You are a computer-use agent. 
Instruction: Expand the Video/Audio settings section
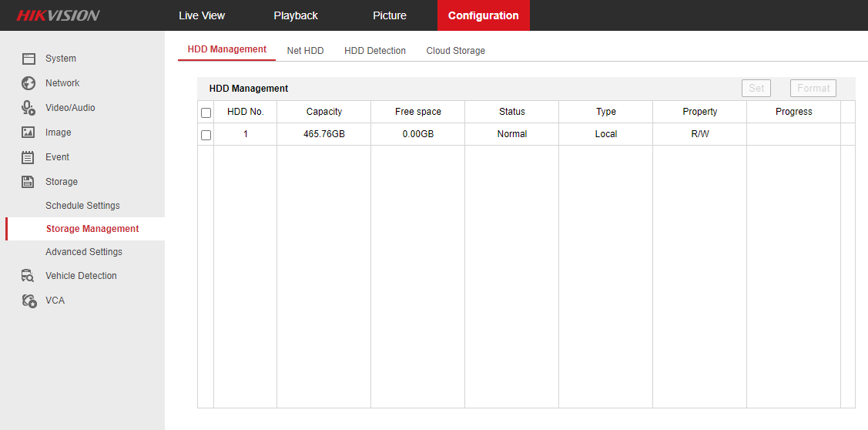[x=70, y=108]
